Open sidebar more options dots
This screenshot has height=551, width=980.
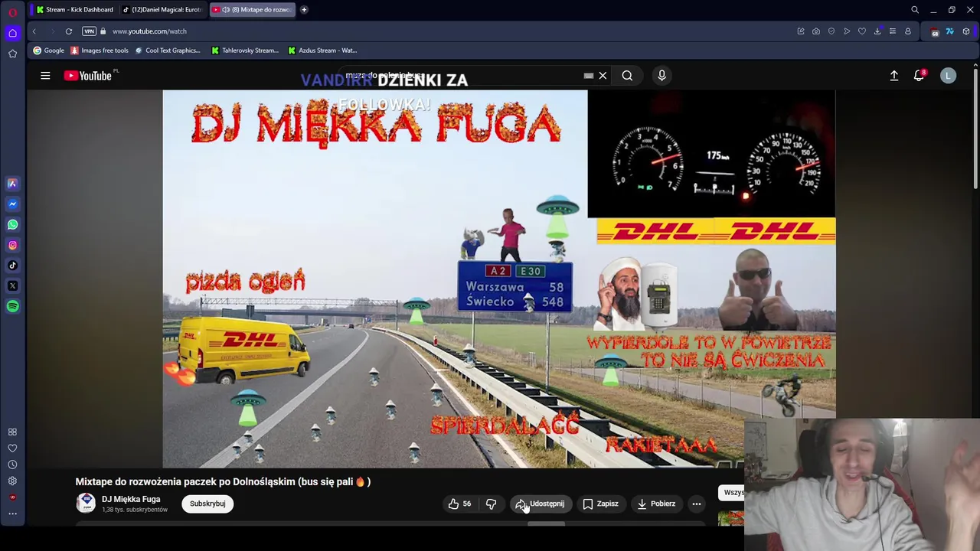12,514
